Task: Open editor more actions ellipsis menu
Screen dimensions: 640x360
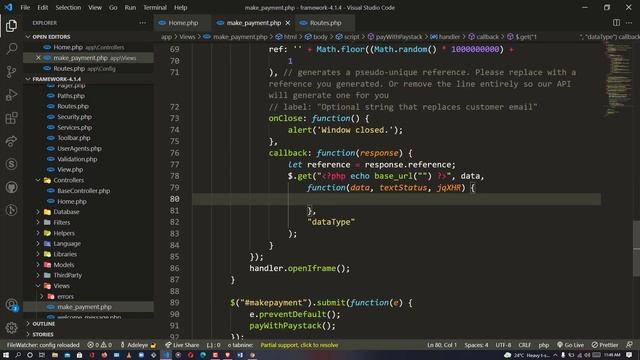Action: (x=629, y=23)
